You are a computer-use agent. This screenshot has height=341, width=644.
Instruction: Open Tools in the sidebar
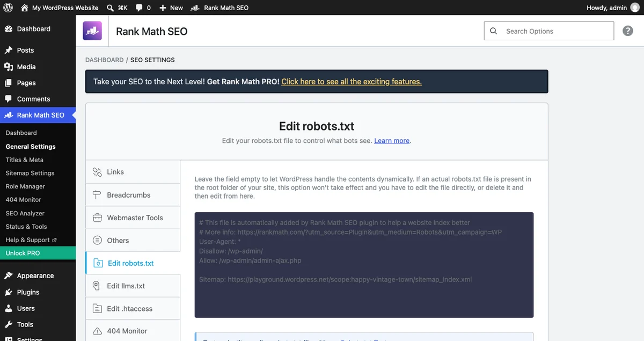tap(38, 324)
